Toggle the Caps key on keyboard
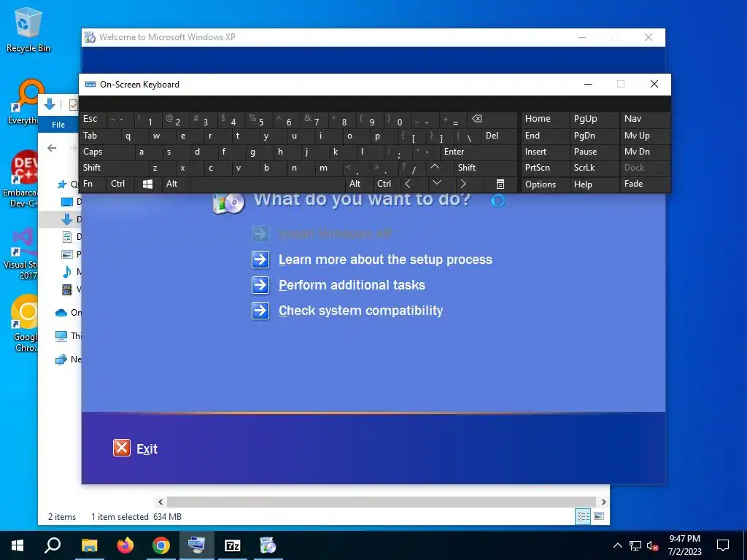The width and height of the screenshot is (747, 560). tap(107, 152)
